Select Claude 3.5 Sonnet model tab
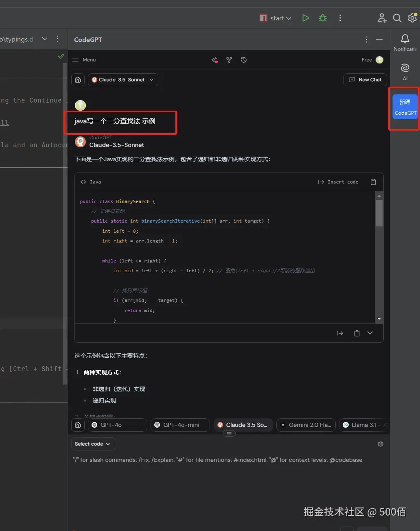 click(243, 425)
